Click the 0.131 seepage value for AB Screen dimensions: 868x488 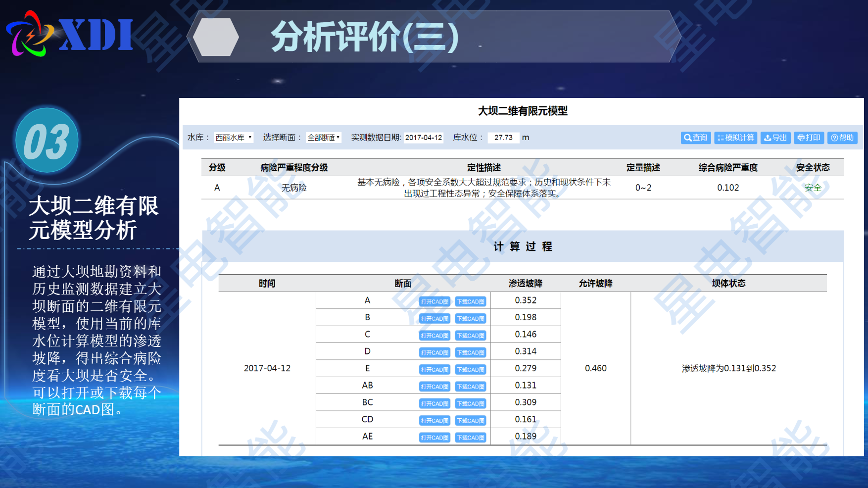coord(526,385)
